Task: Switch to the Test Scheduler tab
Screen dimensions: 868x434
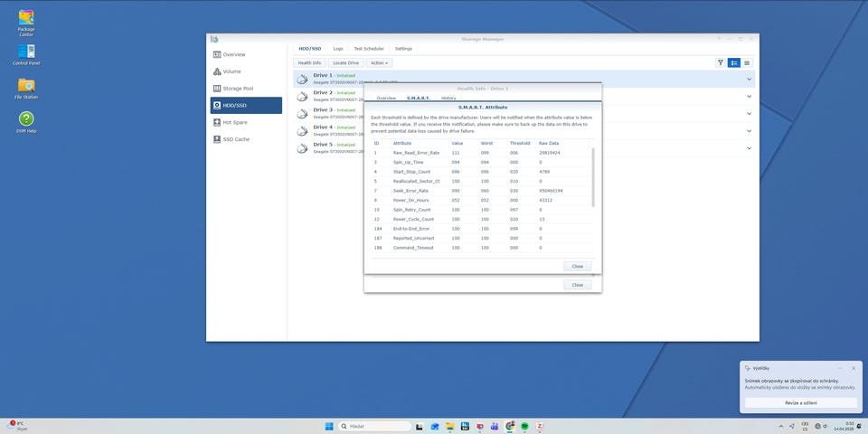Action: point(368,48)
